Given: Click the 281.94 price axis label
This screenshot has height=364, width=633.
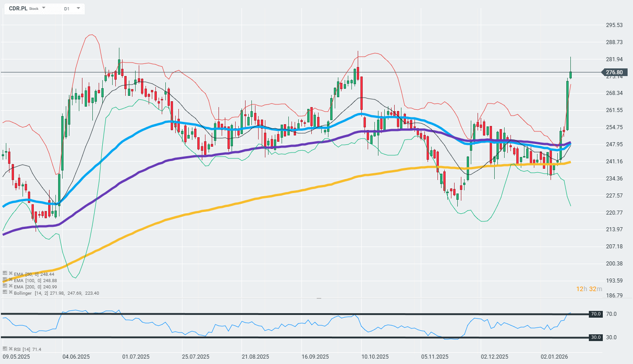Looking at the screenshot, I should pyautogui.click(x=615, y=59).
